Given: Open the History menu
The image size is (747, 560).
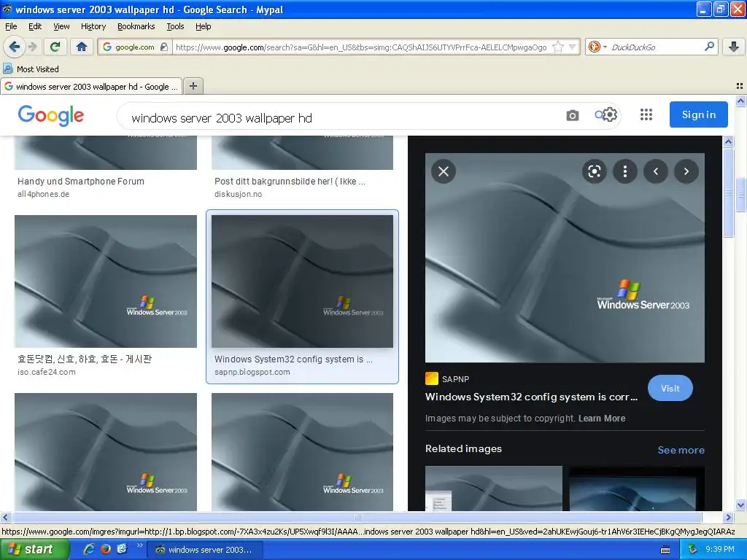Looking at the screenshot, I should pyautogui.click(x=93, y=26).
